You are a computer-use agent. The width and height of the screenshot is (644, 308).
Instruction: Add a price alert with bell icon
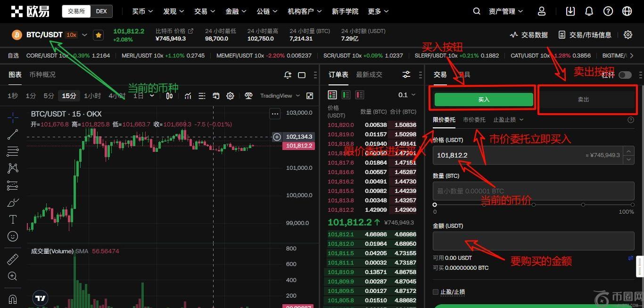tap(288, 75)
